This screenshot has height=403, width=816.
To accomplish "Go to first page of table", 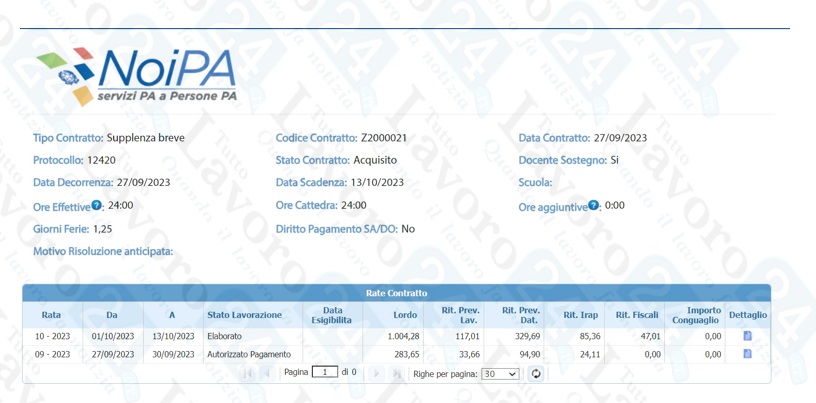I will pyautogui.click(x=247, y=374).
